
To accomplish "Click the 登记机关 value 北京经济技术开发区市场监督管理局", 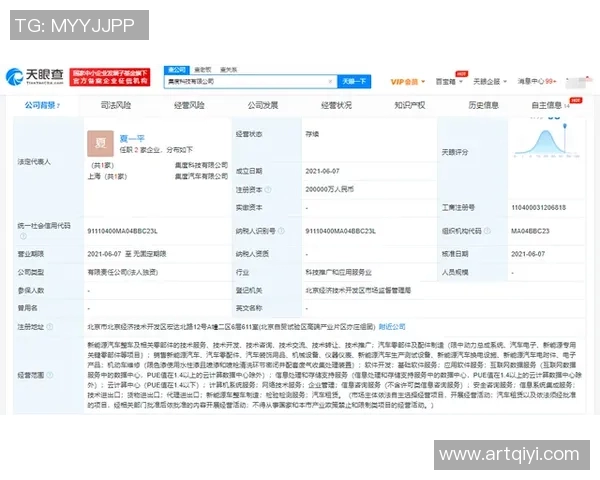I will (358, 290).
